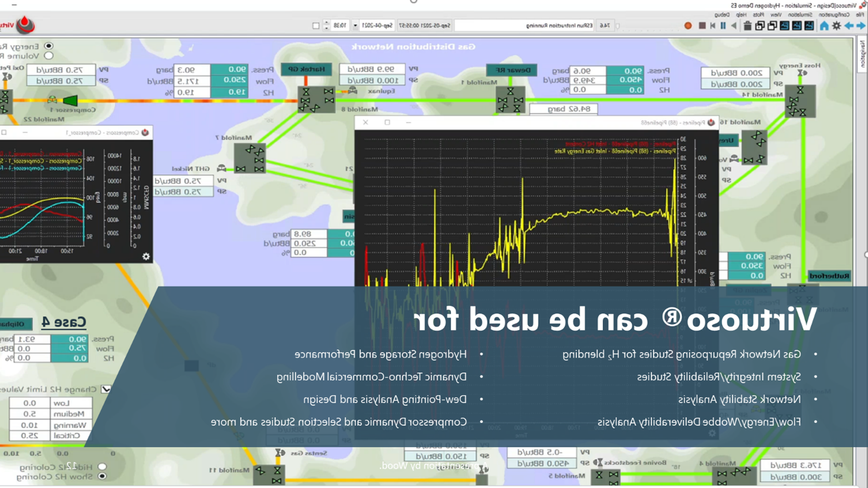Click the Bovine Feedstocks controller icon
Image resolution: width=868 pixels, height=488 pixels.
click(x=598, y=462)
